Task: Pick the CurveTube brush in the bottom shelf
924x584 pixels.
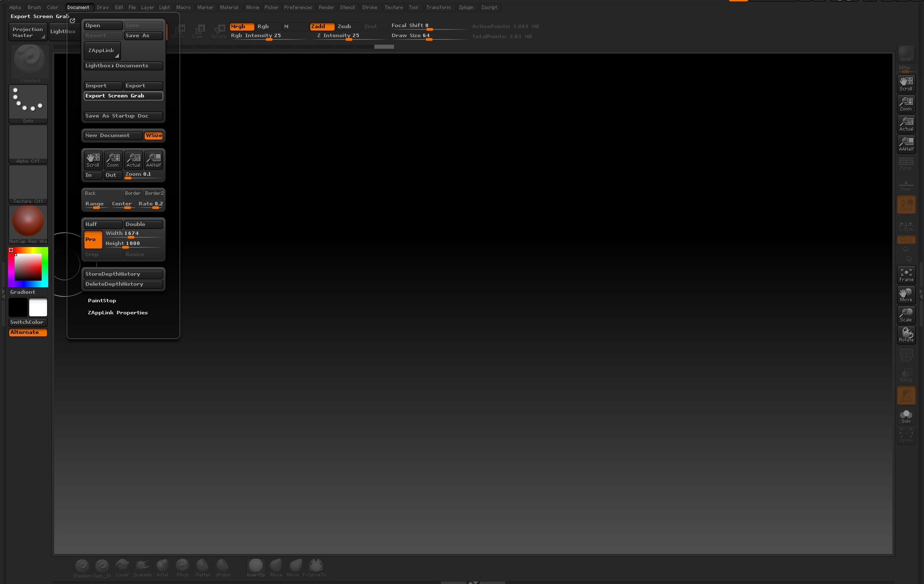Action: point(316,568)
